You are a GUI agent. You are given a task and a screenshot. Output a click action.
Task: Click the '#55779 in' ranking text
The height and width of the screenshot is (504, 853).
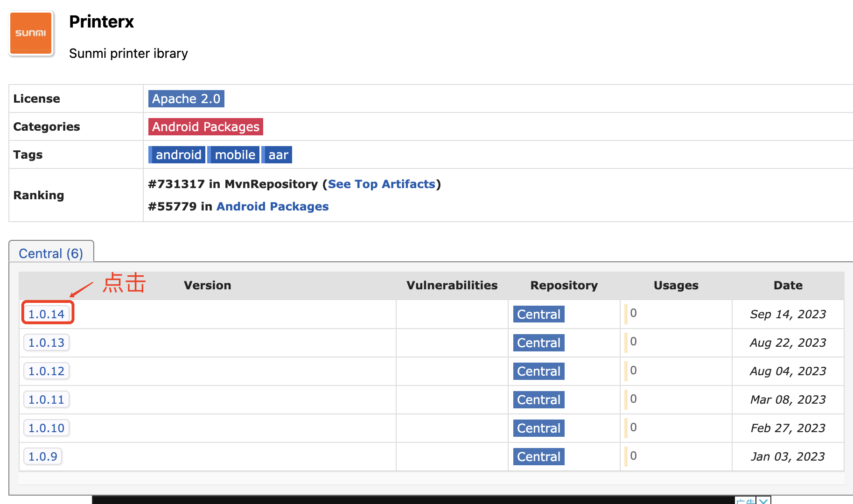coord(180,207)
